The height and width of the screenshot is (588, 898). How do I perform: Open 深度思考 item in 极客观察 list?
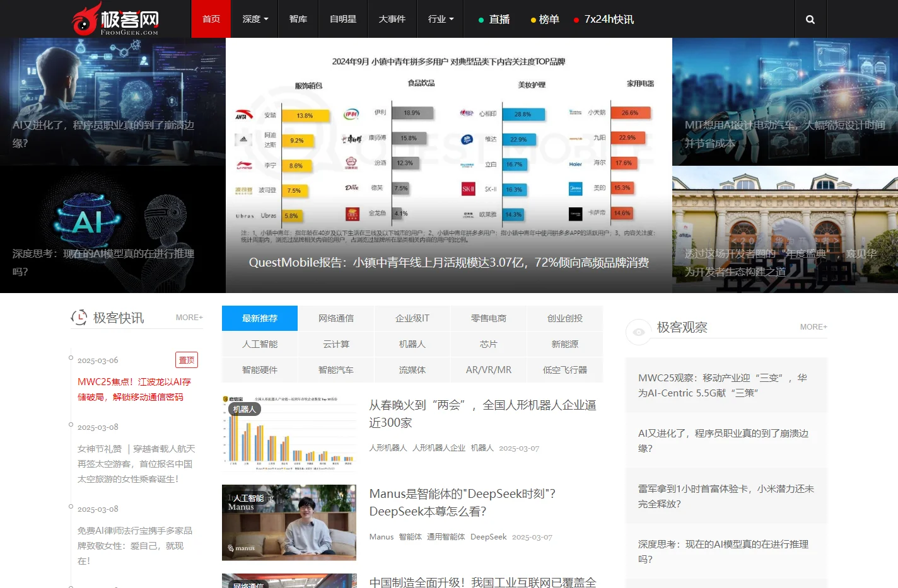coord(723,551)
